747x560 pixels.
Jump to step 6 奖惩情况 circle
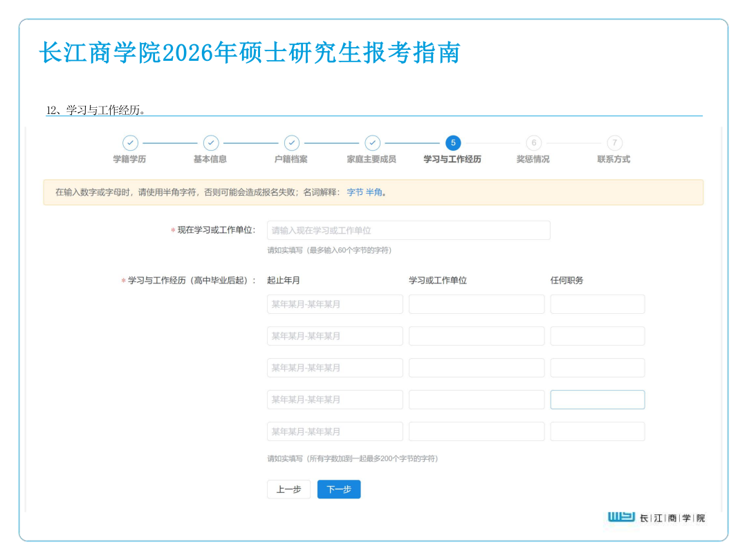533,143
